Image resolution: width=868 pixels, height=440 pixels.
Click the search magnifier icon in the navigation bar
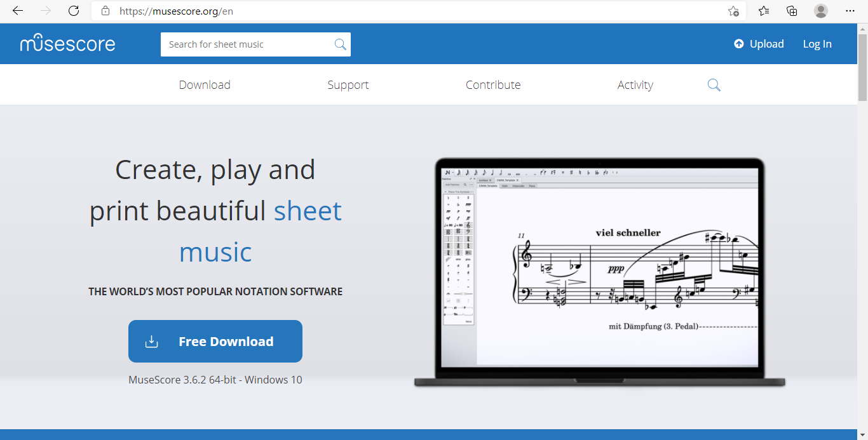(x=714, y=85)
